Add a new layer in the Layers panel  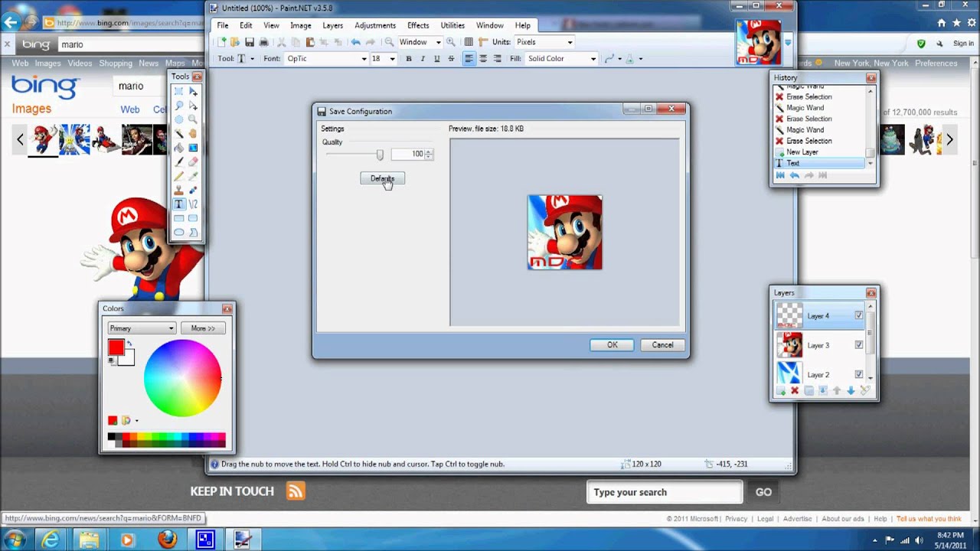click(x=780, y=392)
